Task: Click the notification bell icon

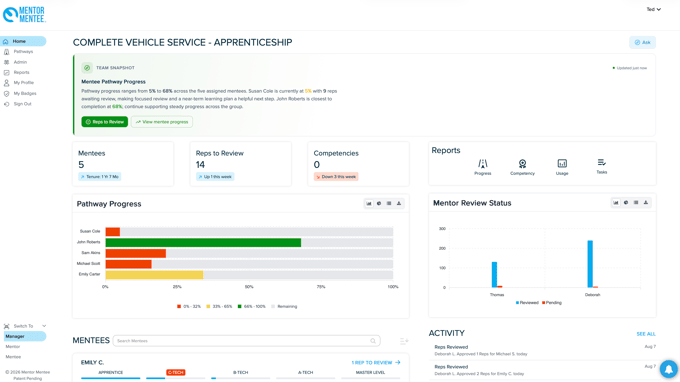Action: click(x=669, y=369)
